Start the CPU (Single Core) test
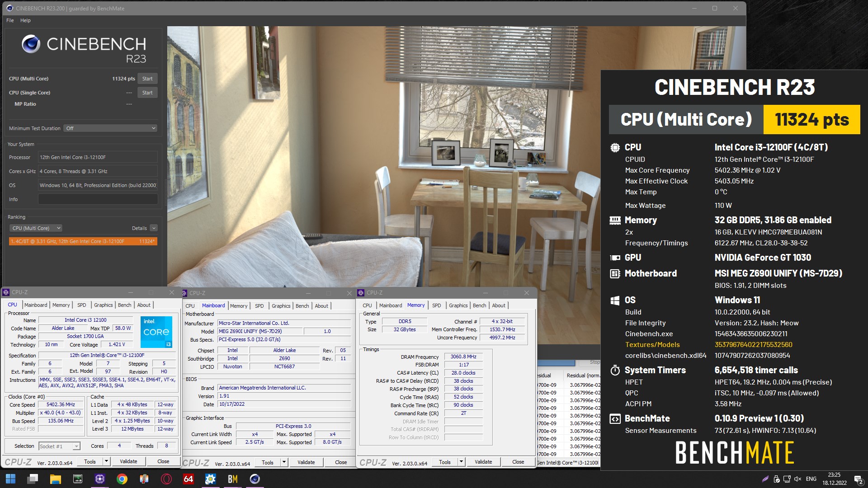The image size is (868, 488). point(147,93)
